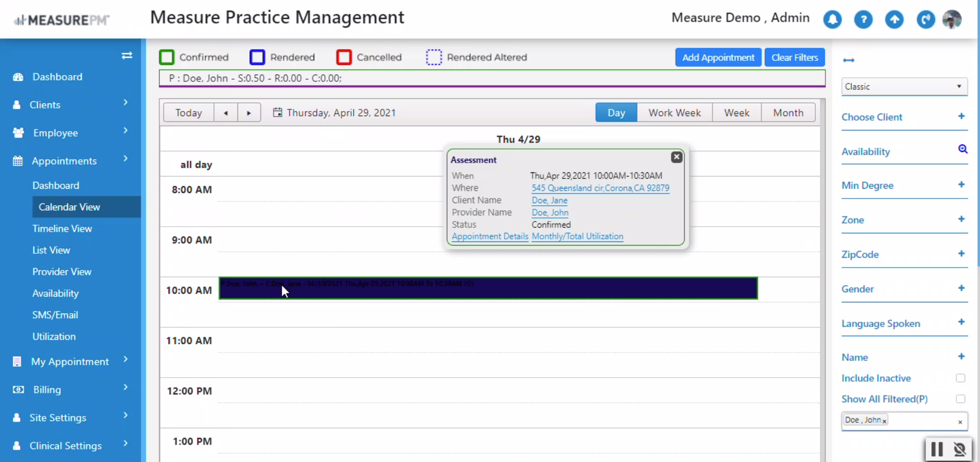Collapse the right filter panel arrow icon
980x462 pixels.
848,60
